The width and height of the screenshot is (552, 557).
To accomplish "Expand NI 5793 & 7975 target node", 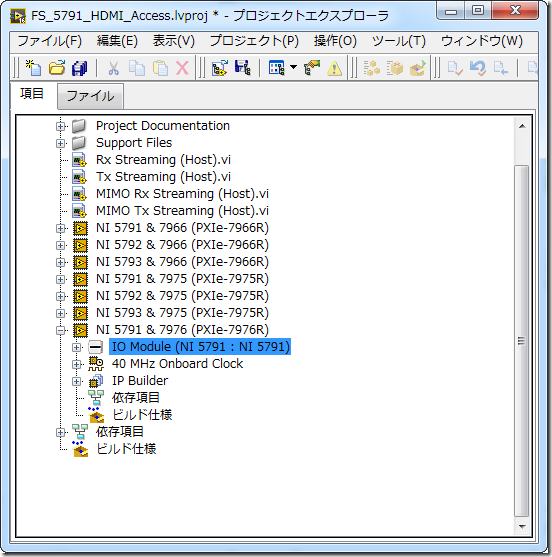I will coord(60,313).
